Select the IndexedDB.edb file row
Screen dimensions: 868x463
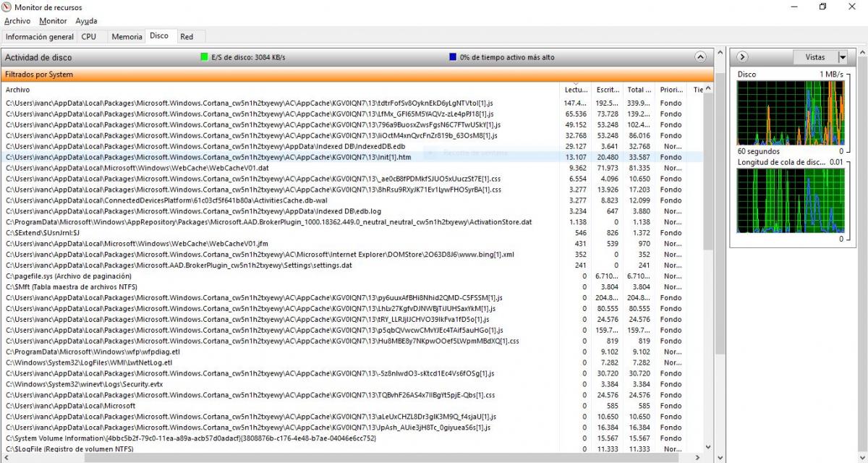pos(352,146)
